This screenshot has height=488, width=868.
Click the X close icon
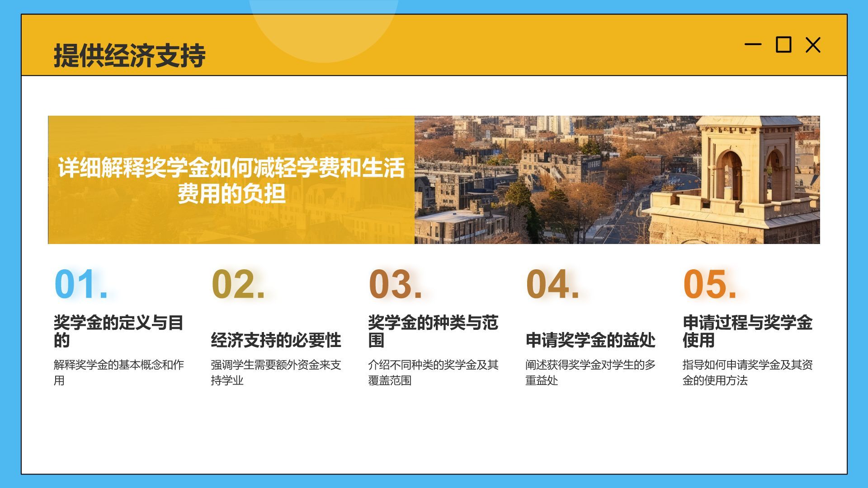coord(813,45)
